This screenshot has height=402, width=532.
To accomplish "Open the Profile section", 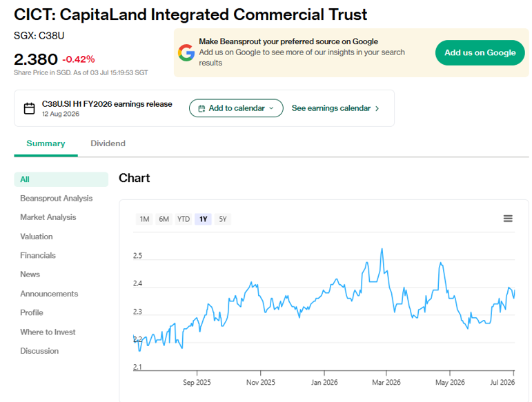I will point(32,312).
